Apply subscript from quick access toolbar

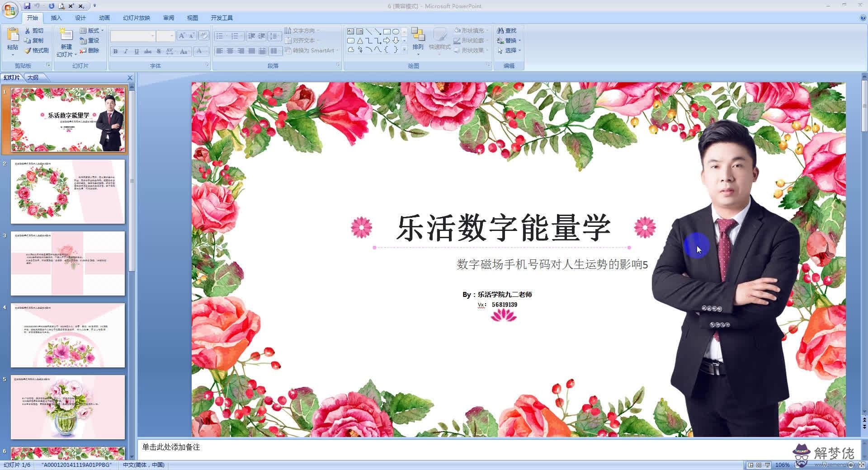[x=81, y=6]
